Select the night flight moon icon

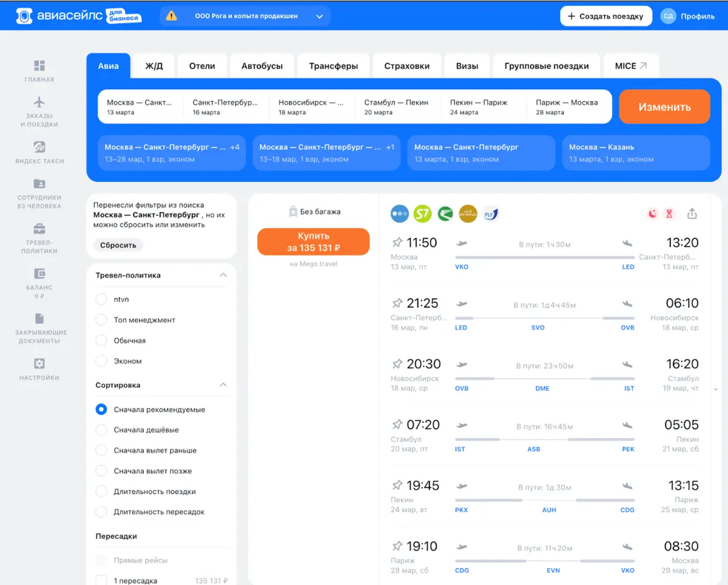(x=652, y=213)
